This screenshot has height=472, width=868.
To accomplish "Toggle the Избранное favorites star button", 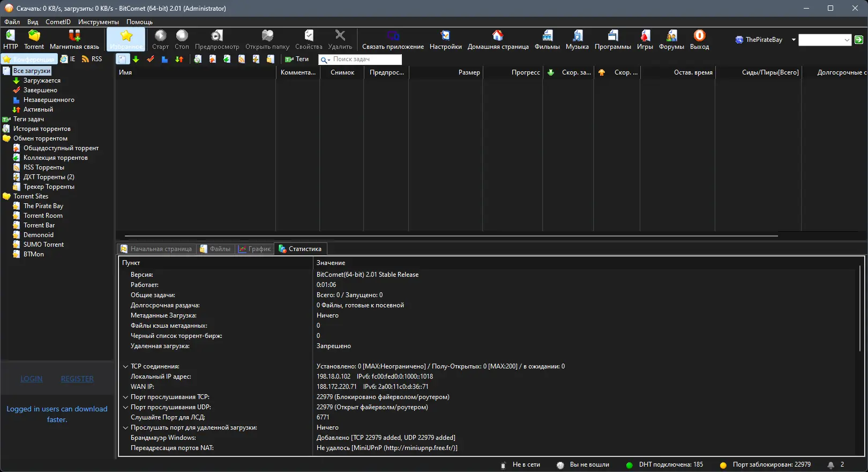I will pyautogui.click(x=126, y=39).
